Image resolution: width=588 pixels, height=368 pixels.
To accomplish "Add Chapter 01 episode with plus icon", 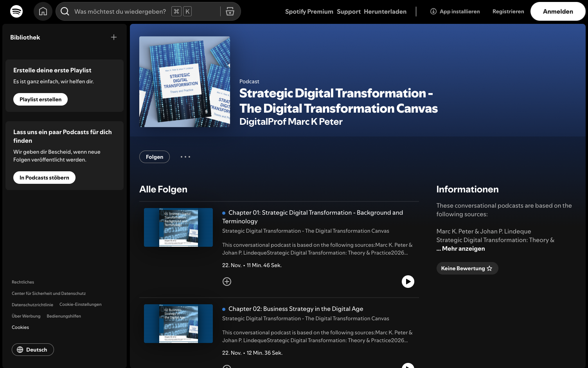I will point(227,282).
